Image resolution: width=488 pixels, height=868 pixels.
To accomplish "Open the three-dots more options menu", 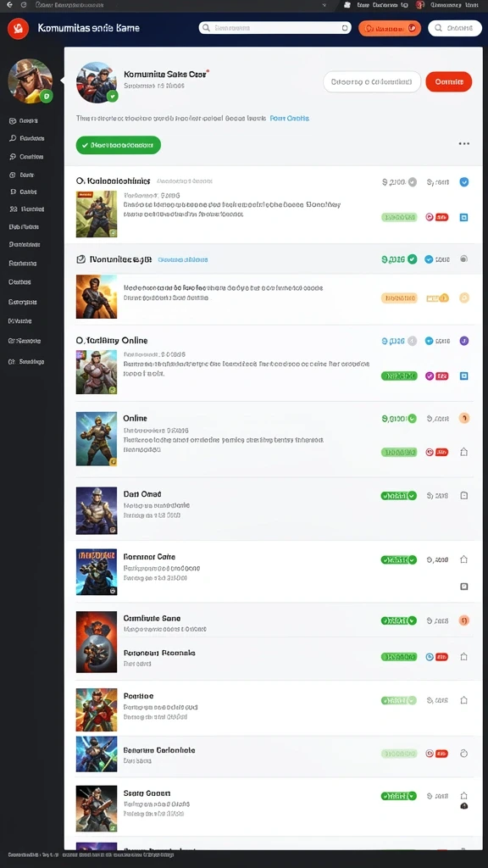I will pyautogui.click(x=463, y=144).
